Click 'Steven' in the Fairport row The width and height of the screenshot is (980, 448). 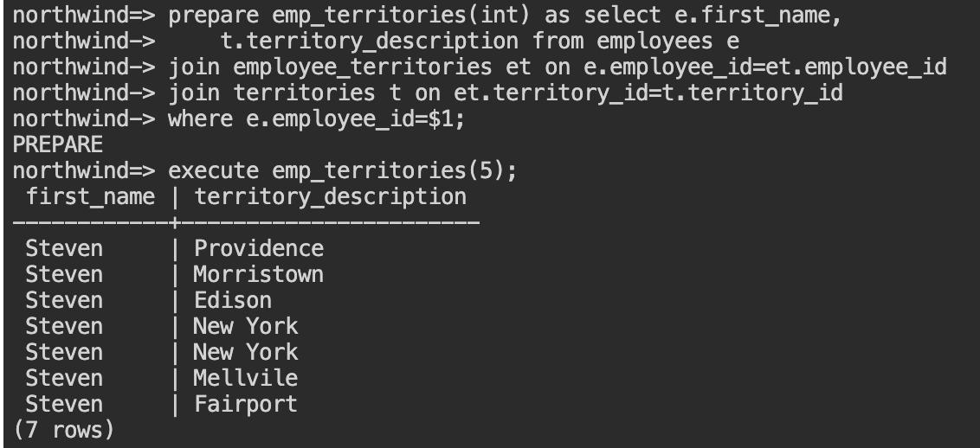tap(64, 404)
